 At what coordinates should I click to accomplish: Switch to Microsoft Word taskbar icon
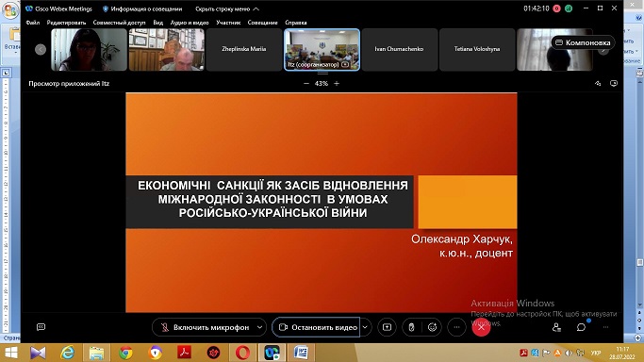301,353
